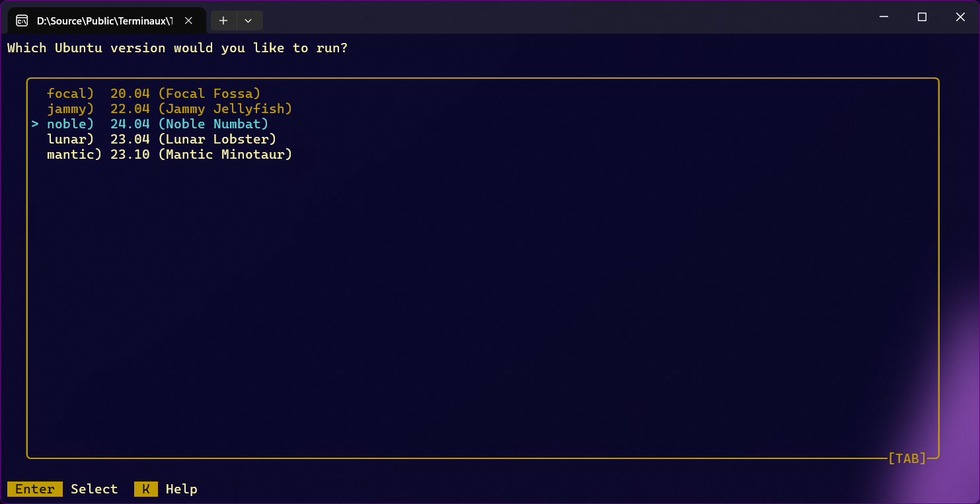This screenshot has height=504, width=980.
Task: Click the [TAB] indicator on the border
Action: coord(907,458)
